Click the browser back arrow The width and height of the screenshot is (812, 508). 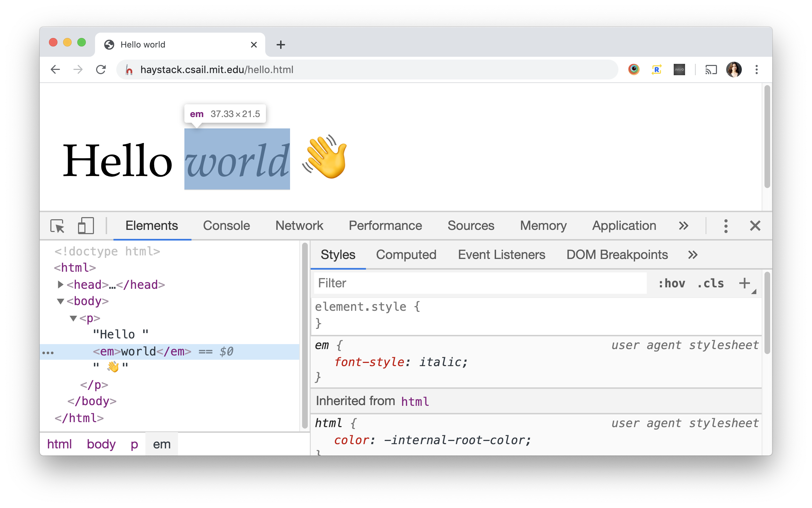tap(56, 70)
